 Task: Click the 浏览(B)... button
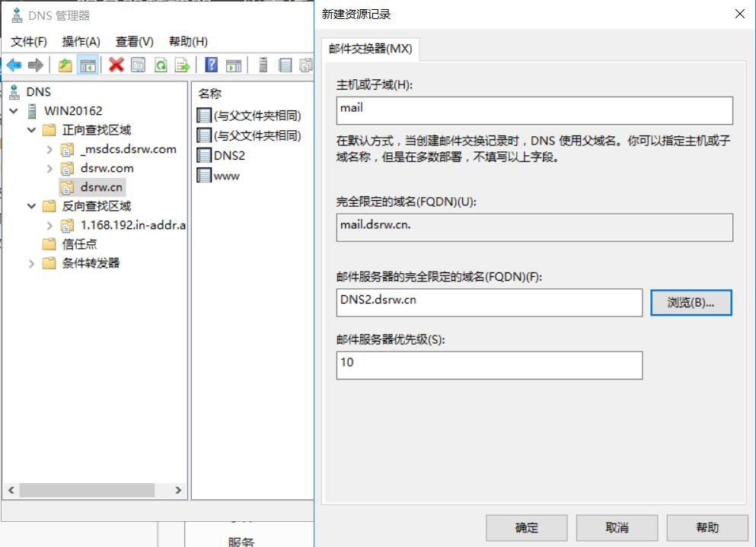coord(691,303)
